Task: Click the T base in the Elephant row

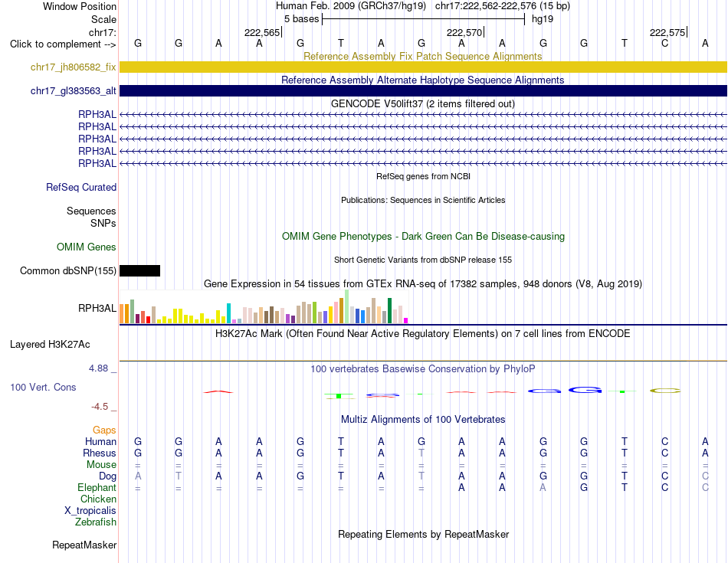Action: coord(625,488)
